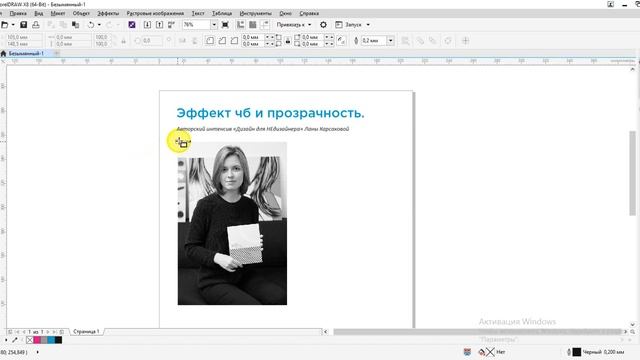Click the quick customize plus icon
Screen dimensions: 640x360
pos(465,40)
